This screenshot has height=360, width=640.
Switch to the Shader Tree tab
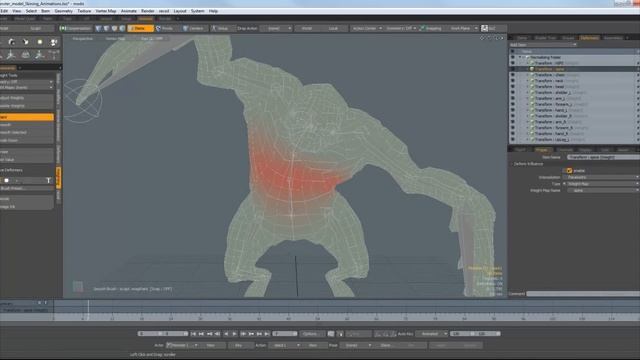[x=545, y=38]
